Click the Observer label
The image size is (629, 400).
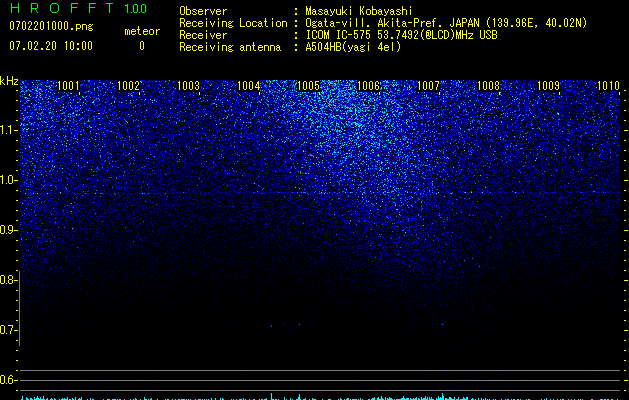coord(203,11)
